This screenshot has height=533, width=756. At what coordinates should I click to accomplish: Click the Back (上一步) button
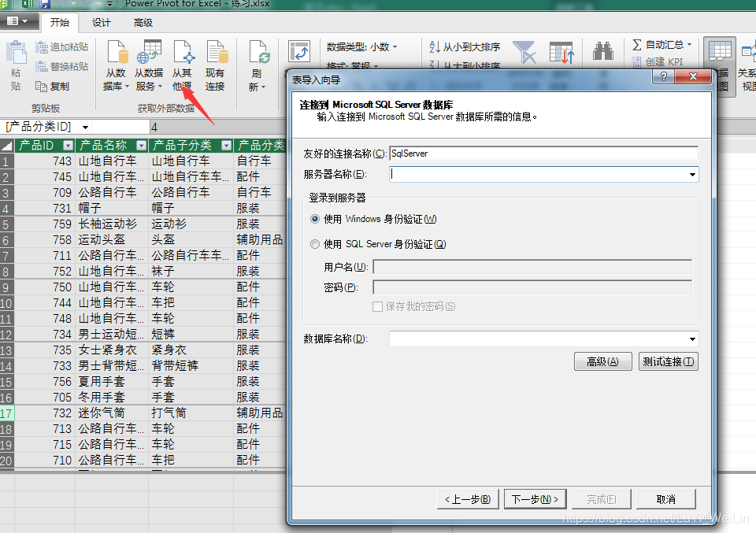tap(468, 499)
